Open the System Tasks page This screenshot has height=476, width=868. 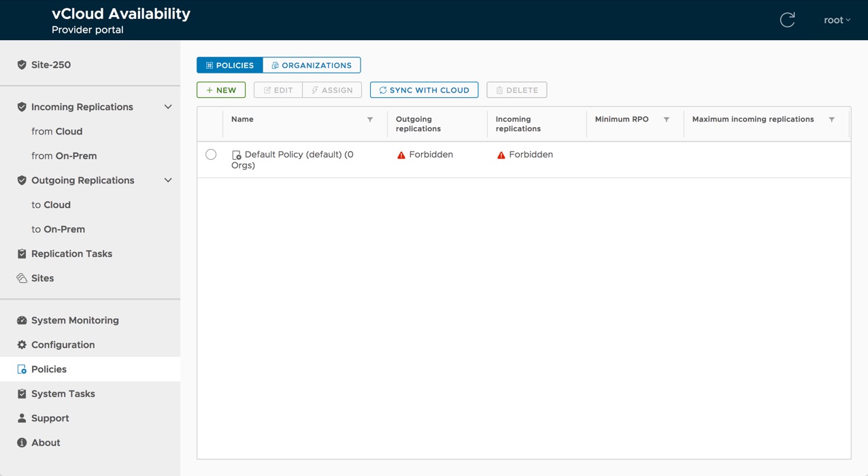pyautogui.click(x=63, y=394)
